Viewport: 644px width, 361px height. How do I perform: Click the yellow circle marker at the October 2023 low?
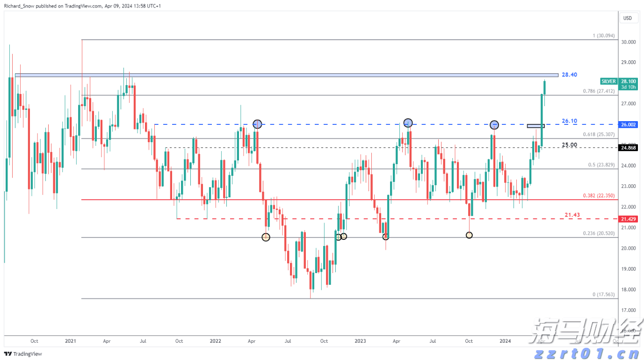pos(469,235)
